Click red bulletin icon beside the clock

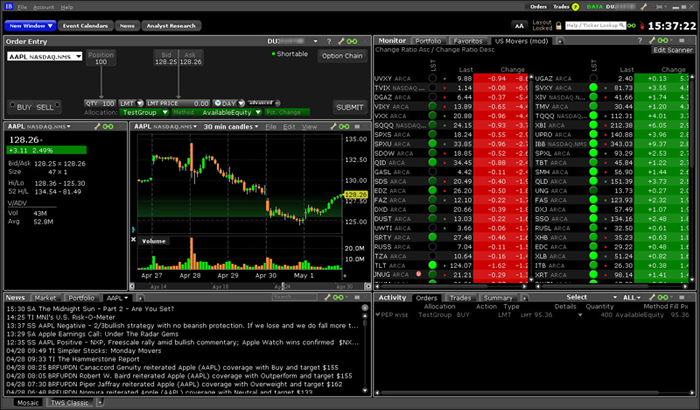642,26
